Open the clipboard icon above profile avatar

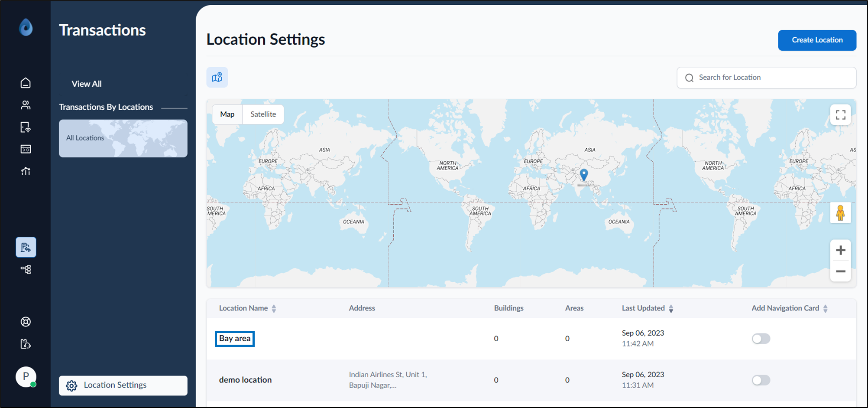tap(26, 344)
